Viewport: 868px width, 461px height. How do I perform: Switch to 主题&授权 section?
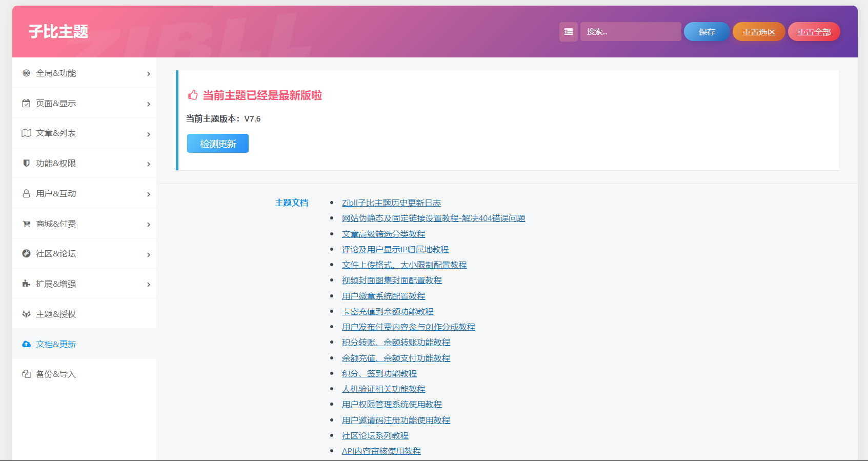[85, 314]
